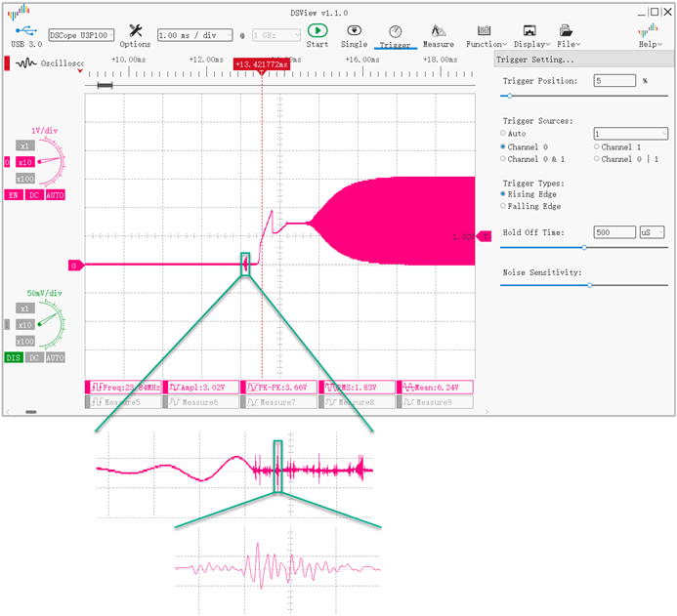The image size is (677, 616).
Task: Click the Start capture icon
Action: pos(317,30)
